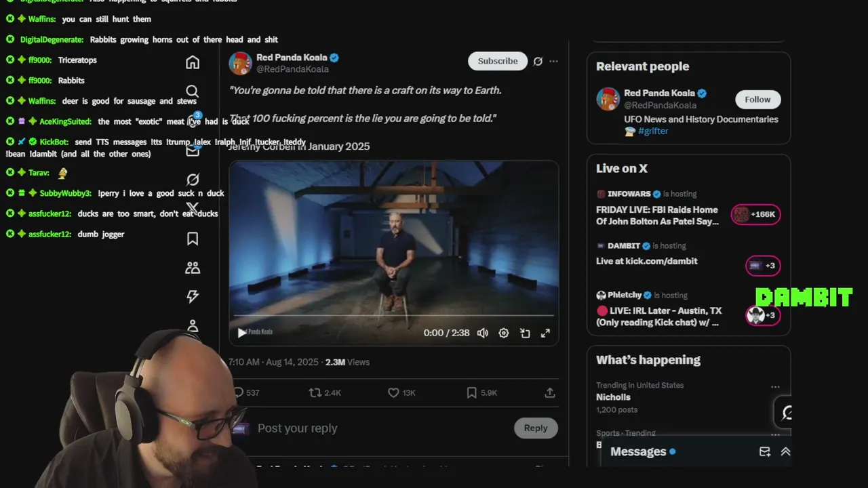Click the lightning bolt Premium icon
Screen dimensions: 868x488
193,296
